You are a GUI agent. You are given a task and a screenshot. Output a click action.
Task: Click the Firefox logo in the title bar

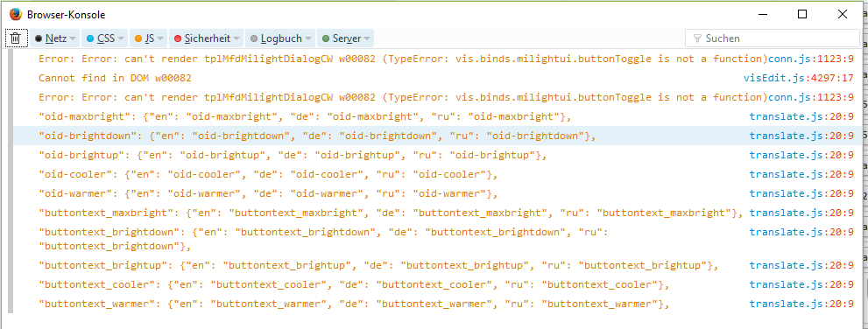point(16,14)
